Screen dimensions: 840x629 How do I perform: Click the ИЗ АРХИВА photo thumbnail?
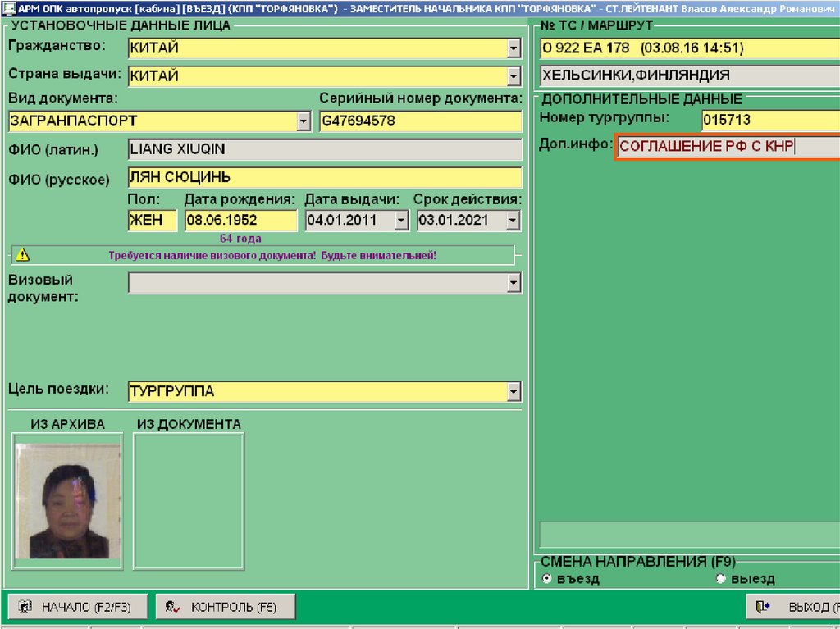click(68, 500)
